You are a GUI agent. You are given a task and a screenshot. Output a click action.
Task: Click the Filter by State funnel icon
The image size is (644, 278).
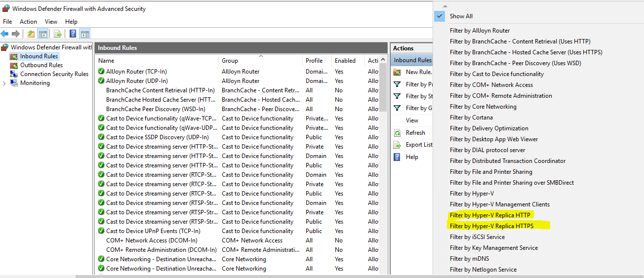(397, 96)
